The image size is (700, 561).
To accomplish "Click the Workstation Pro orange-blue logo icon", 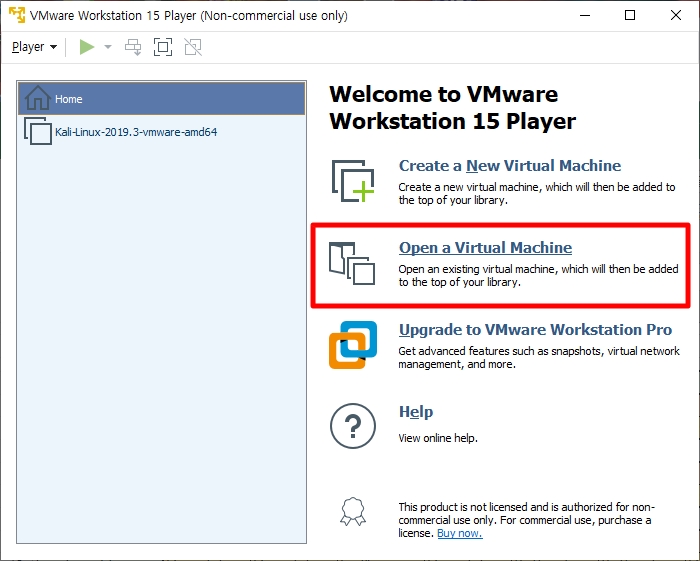I will click(353, 345).
